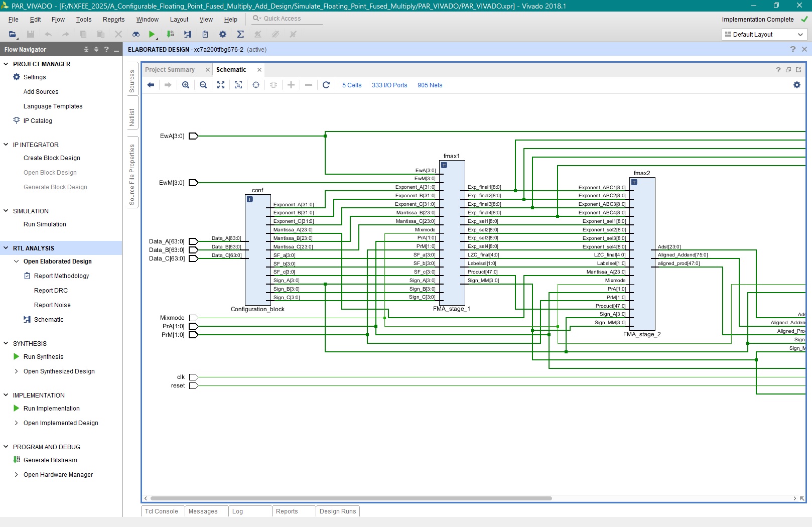
Task: Zoom in on the schematic view
Action: pyautogui.click(x=186, y=85)
